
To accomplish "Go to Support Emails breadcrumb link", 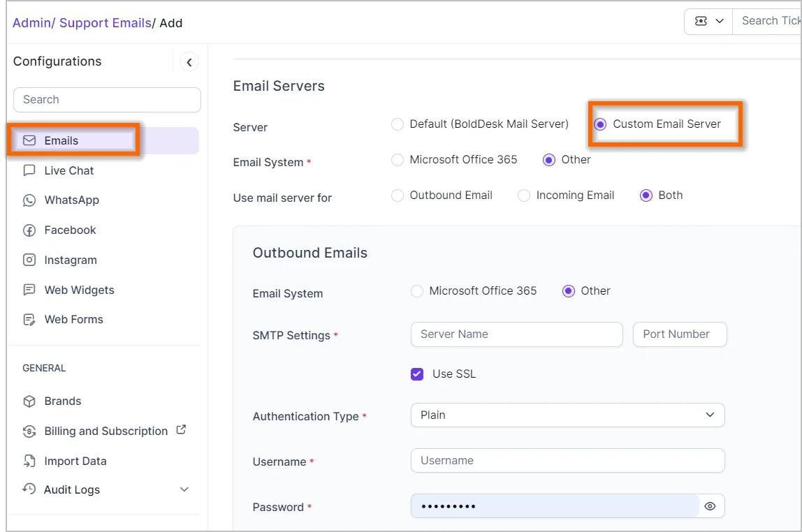I will click(x=105, y=23).
